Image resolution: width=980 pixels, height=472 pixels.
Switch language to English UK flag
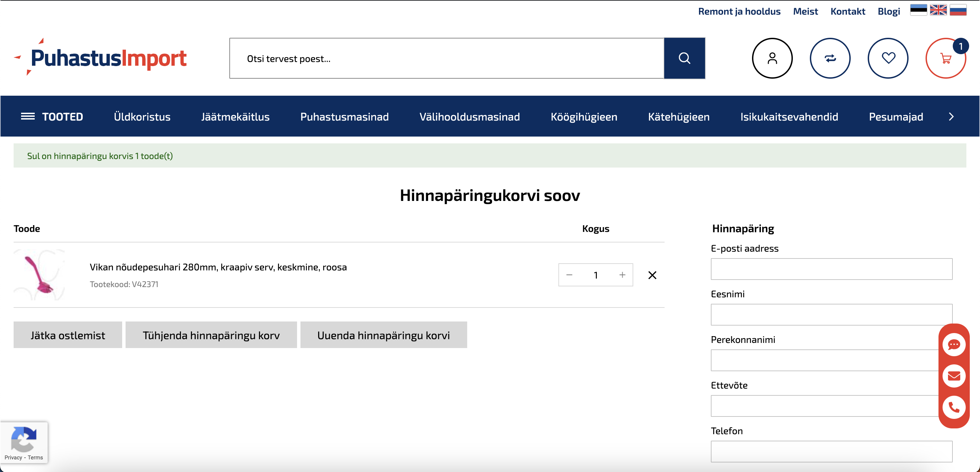coord(938,10)
